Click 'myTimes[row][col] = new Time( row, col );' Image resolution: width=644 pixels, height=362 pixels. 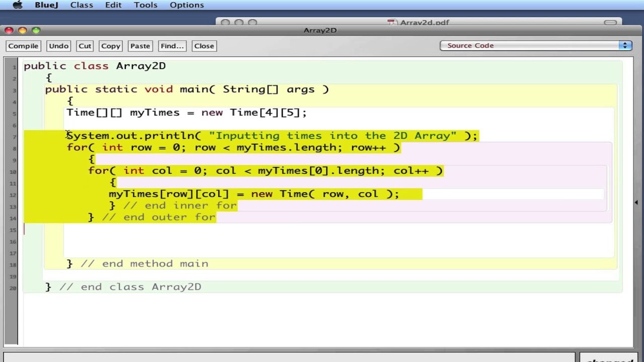[x=254, y=194]
